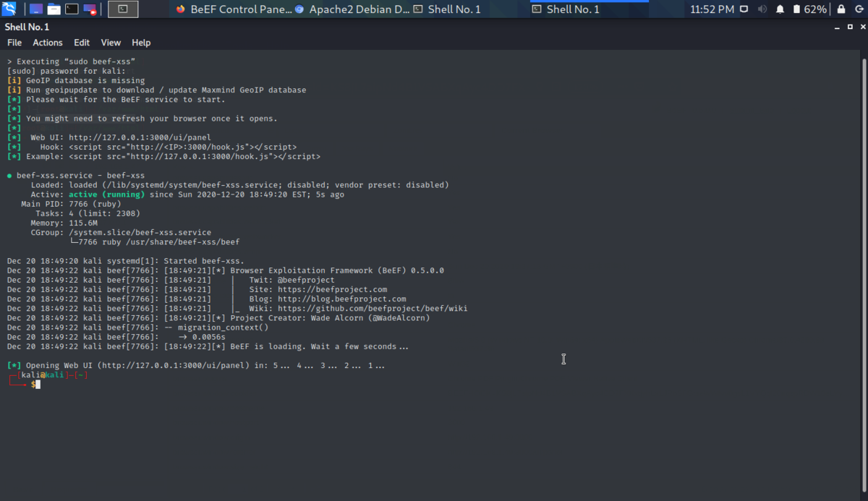Image resolution: width=868 pixels, height=501 pixels.
Task: Click the 'Memory: 115.6M' line
Action: 64,223
